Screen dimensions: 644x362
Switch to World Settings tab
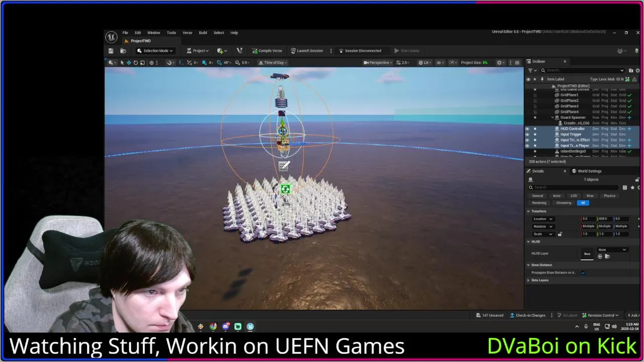(x=589, y=171)
